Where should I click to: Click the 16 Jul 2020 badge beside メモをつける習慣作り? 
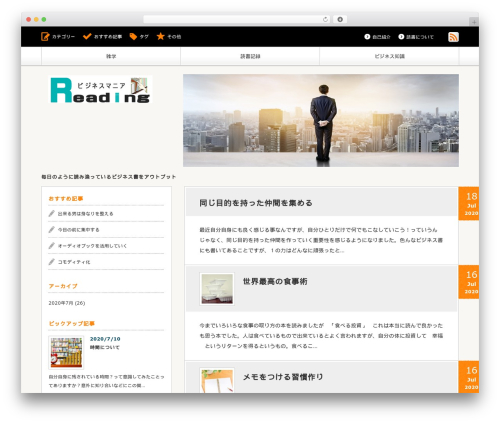coord(469,377)
